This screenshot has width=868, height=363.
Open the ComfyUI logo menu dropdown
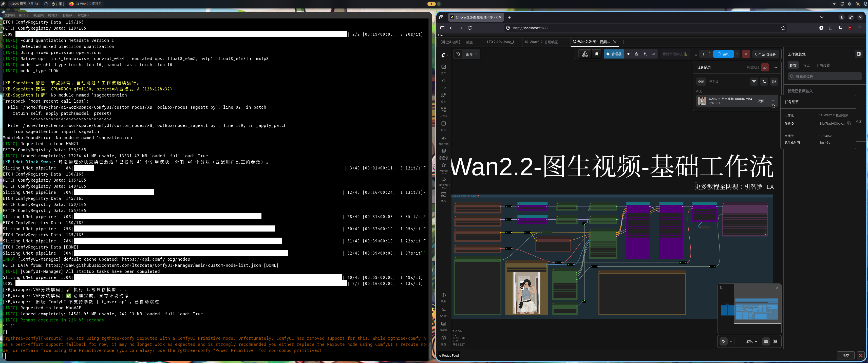pos(444,55)
